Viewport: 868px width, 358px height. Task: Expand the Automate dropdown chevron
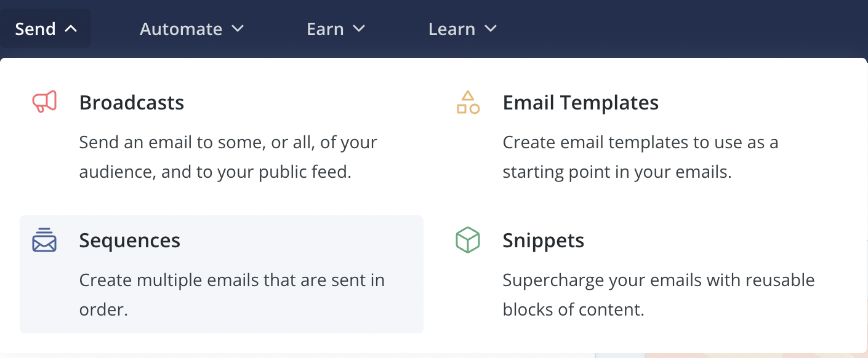(x=238, y=28)
